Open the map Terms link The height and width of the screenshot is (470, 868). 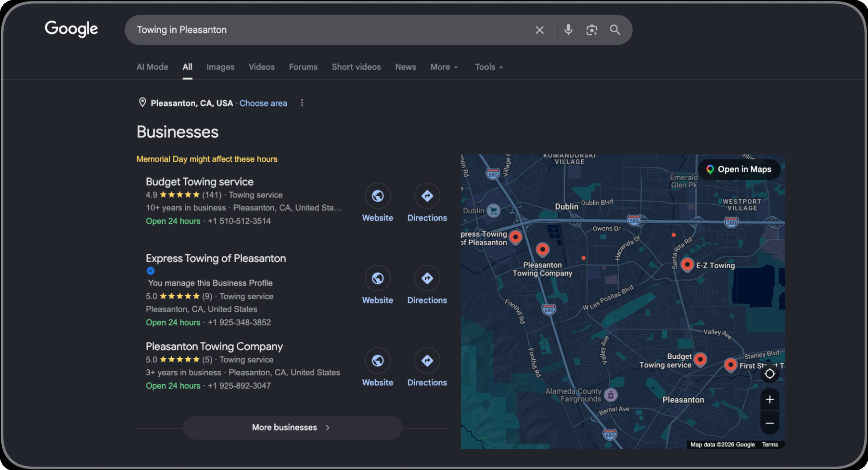click(x=770, y=444)
